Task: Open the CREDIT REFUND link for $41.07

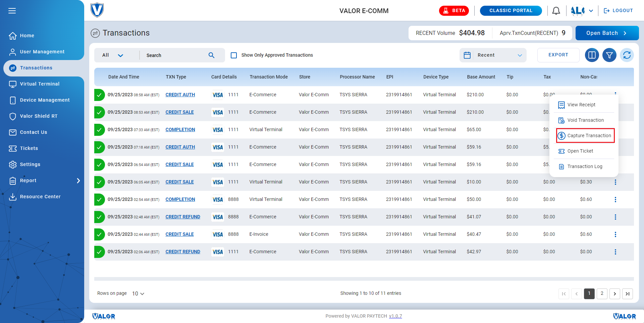Action: click(x=183, y=217)
